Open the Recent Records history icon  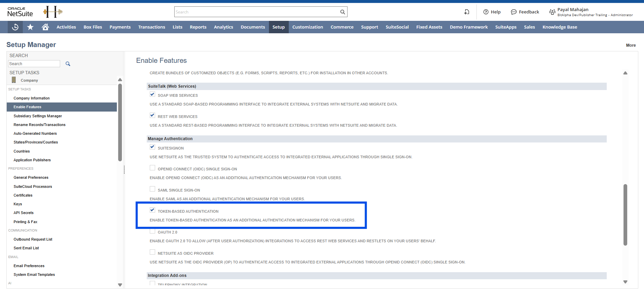(15, 27)
